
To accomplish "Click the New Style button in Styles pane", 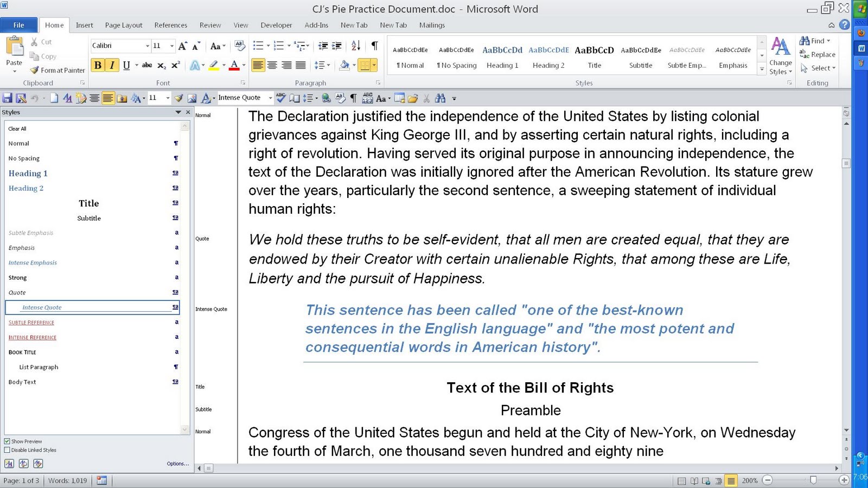I will point(9,464).
